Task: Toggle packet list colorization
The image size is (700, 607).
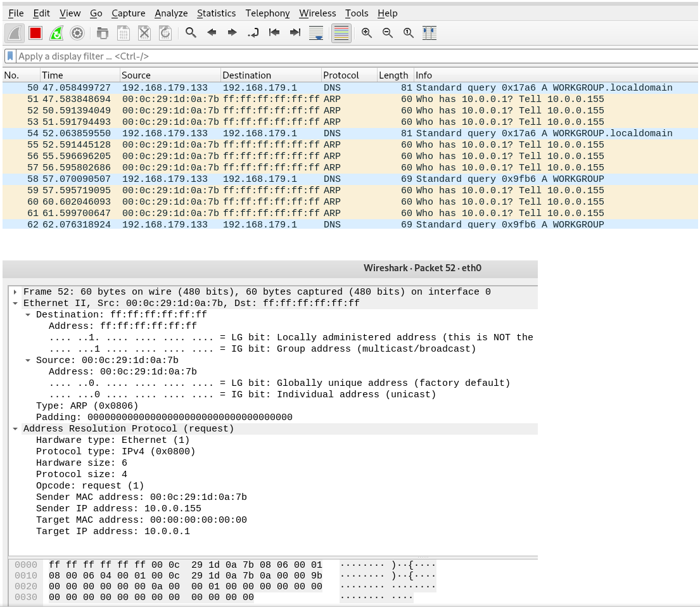Action: pyautogui.click(x=341, y=33)
